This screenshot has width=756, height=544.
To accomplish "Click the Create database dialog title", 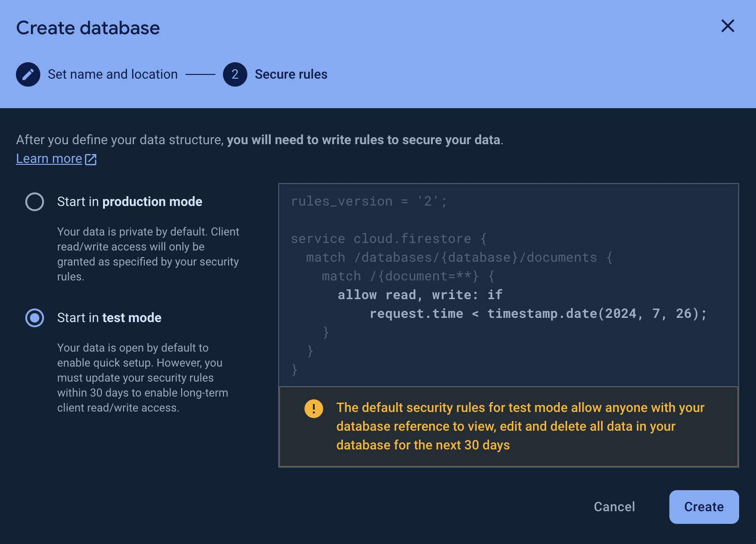I will click(88, 28).
